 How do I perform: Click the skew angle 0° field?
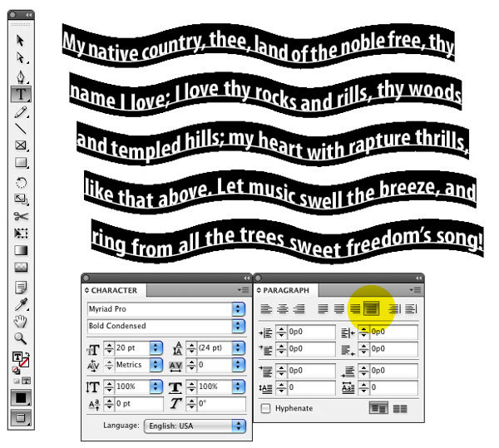[x=221, y=404]
